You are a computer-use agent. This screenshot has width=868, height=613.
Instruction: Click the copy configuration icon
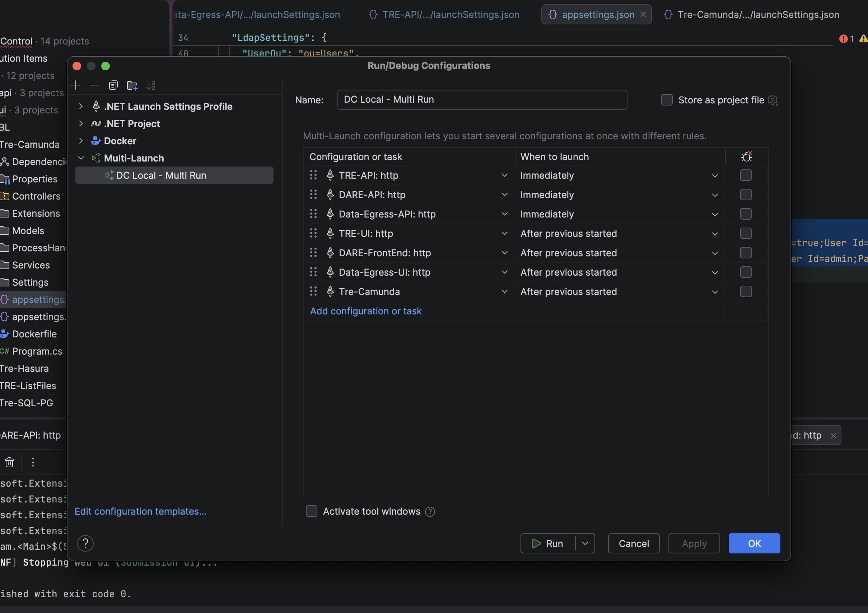[113, 85]
